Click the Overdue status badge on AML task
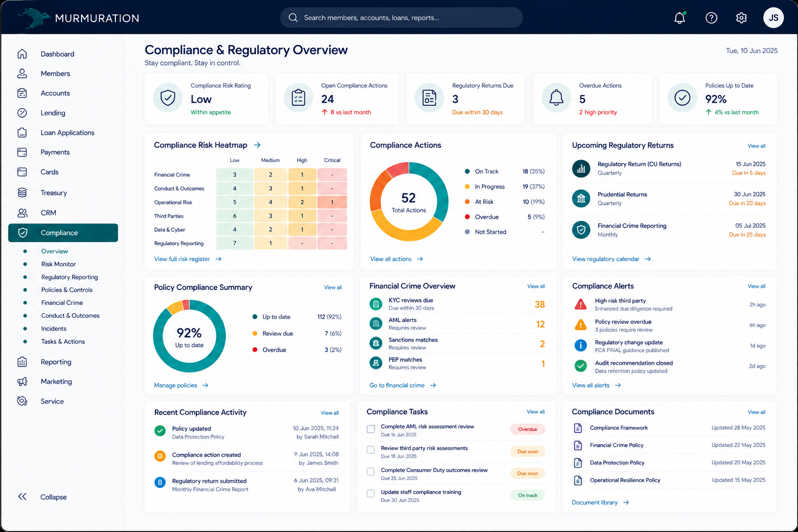The width and height of the screenshot is (798, 532). 527,429
